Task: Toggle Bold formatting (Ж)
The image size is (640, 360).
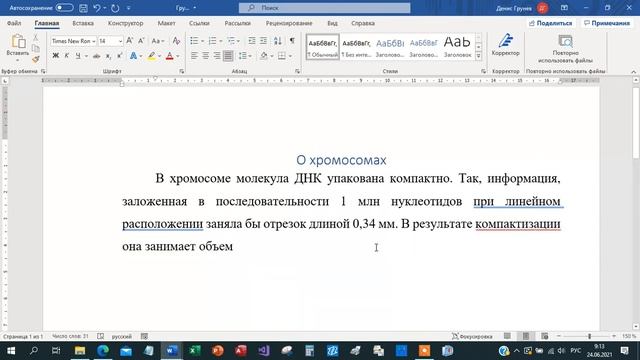Action: [56, 56]
